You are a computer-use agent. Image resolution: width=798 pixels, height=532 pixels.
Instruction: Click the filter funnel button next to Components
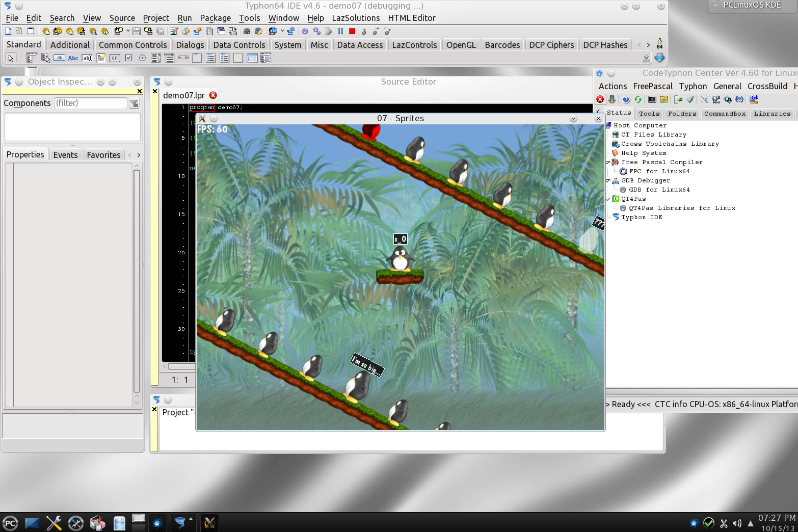pos(134,103)
